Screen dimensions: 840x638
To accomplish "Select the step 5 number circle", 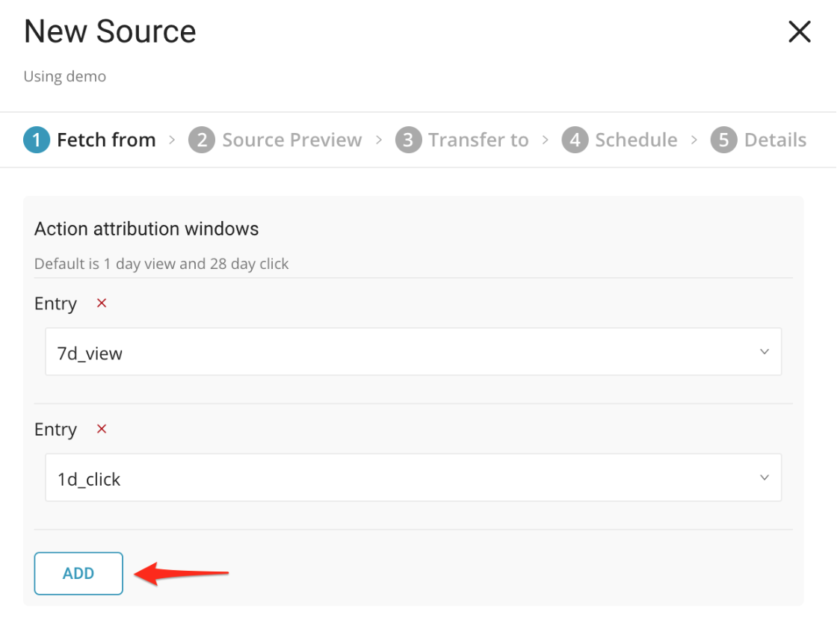I will pos(723,140).
